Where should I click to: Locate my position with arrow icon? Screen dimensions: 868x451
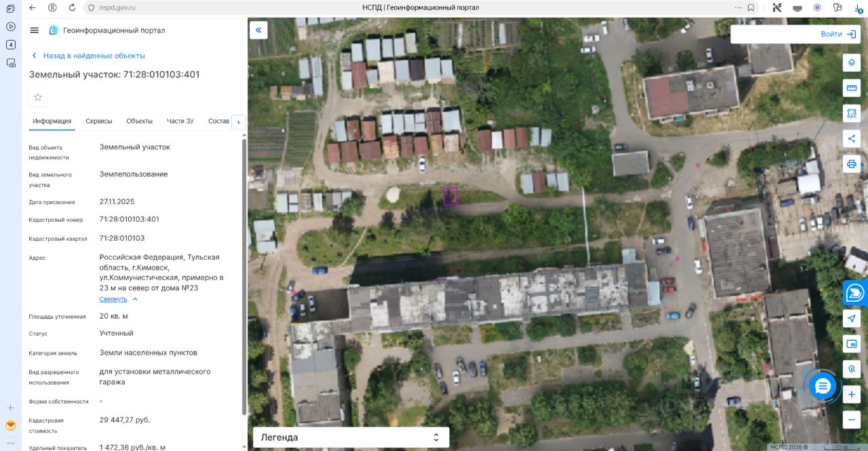click(852, 319)
